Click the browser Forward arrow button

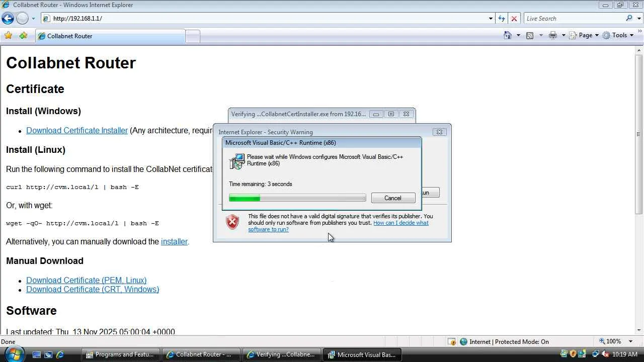pyautogui.click(x=22, y=19)
